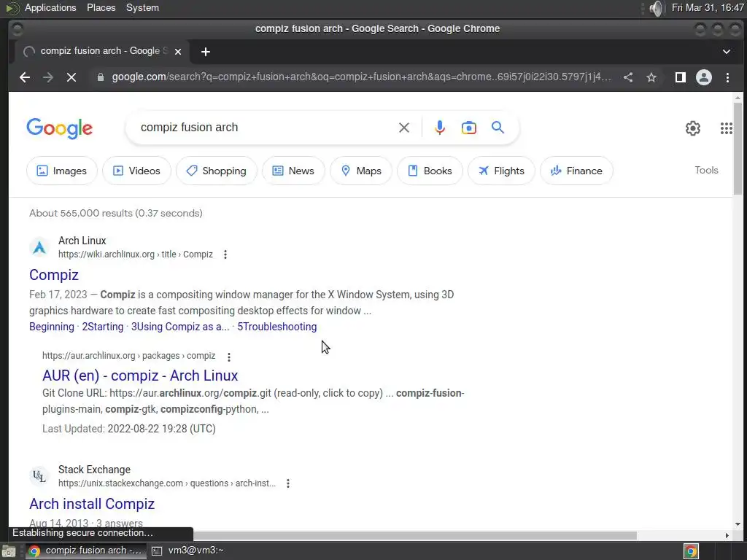The width and height of the screenshot is (747, 560).
Task: Clear the search box with the X
Action: (x=404, y=128)
